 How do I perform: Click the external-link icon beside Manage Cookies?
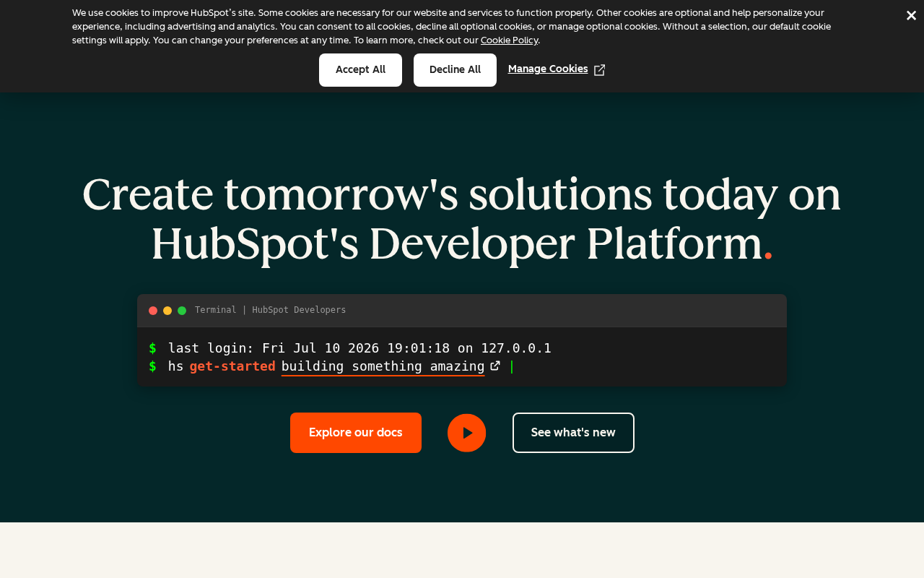[x=599, y=70]
